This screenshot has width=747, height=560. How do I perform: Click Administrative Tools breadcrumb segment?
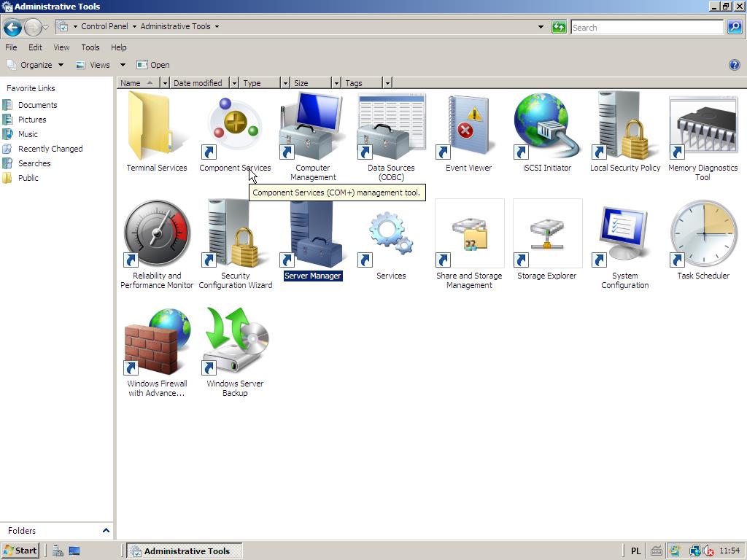175,26
